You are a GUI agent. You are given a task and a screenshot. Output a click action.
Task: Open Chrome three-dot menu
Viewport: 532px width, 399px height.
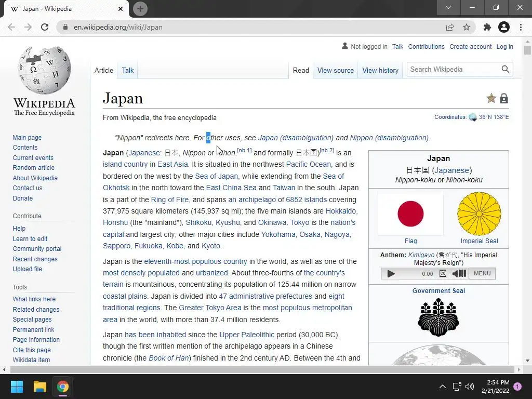coord(521,27)
